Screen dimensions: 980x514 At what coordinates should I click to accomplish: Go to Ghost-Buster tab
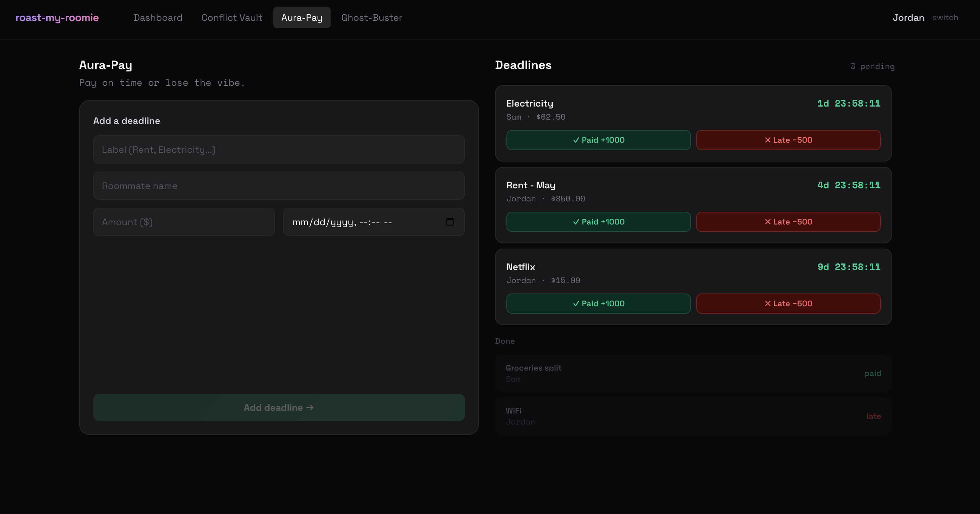pyautogui.click(x=371, y=17)
